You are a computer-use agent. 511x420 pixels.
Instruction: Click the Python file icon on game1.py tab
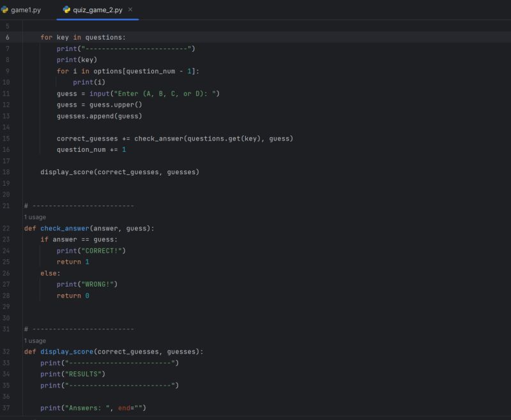pyautogui.click(x=4, y=10)
